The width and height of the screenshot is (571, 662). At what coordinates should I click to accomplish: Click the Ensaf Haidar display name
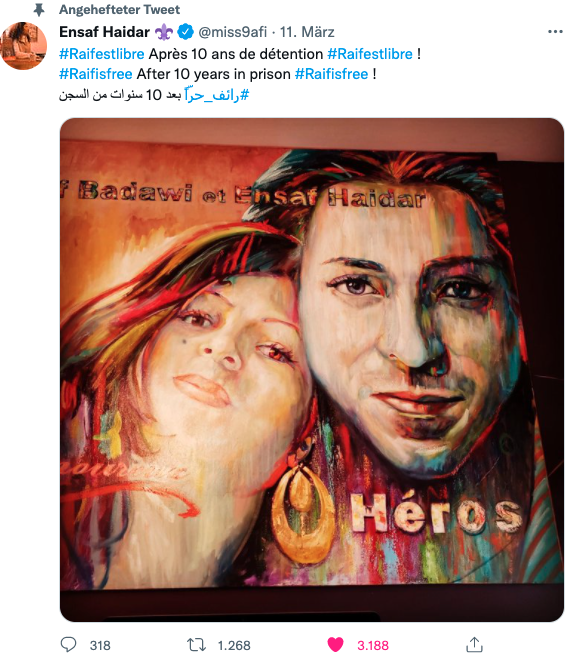104,32
